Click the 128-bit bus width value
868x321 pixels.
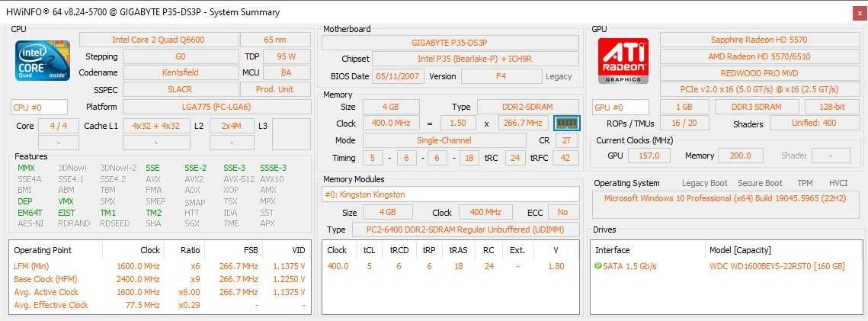[x=832, y=107]
